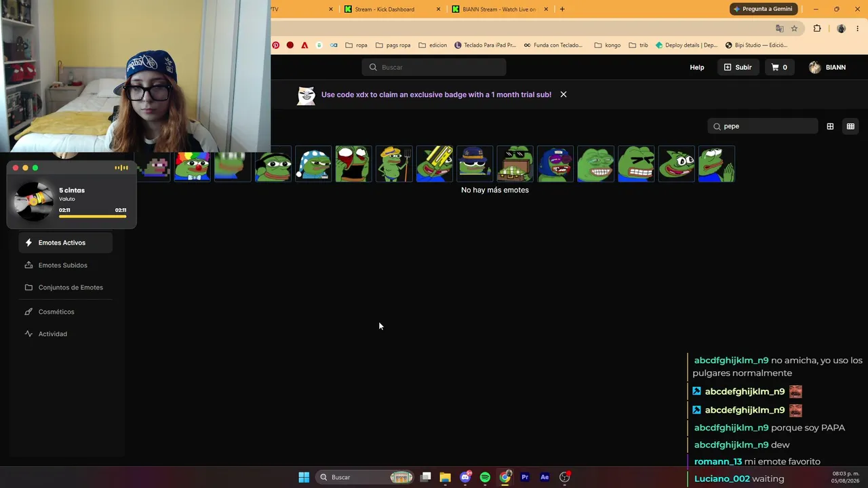Open Cosméticos section

click(66, 312)
